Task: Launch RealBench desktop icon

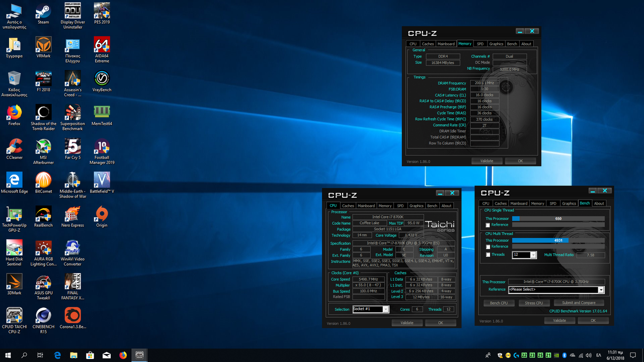Action: 43,216
